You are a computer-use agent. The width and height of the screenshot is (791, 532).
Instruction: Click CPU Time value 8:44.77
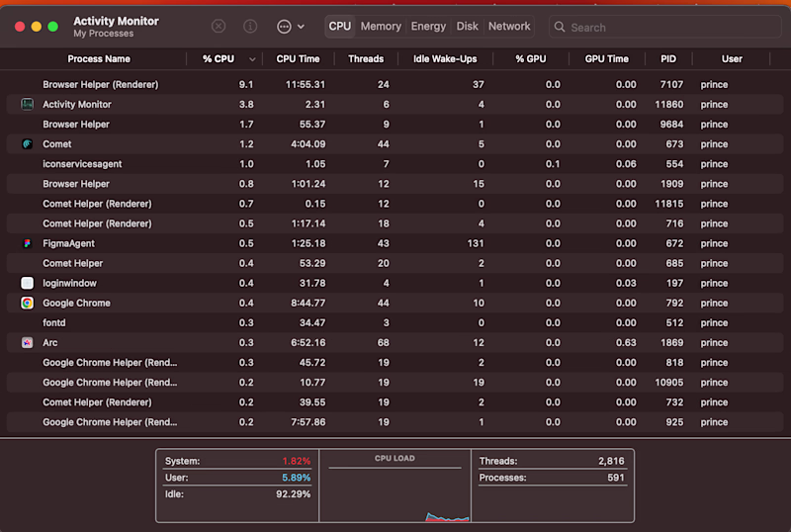tap(308, 303)
